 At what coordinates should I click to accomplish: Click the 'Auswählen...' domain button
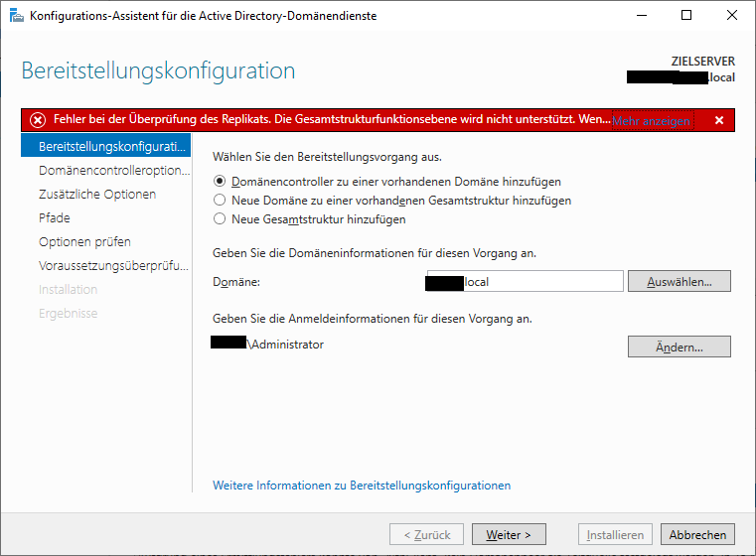(x=679, y=281)
